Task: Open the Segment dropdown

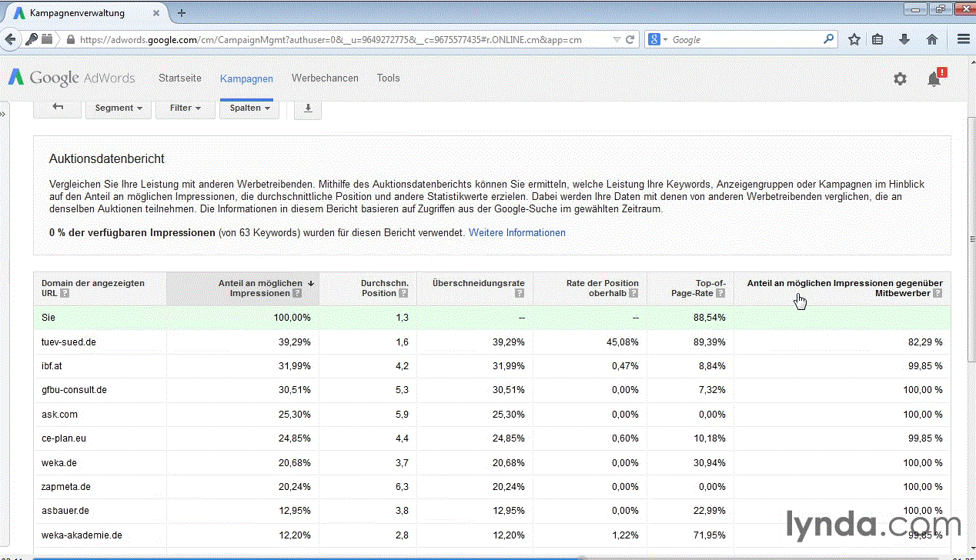Action: pos(119,108)
